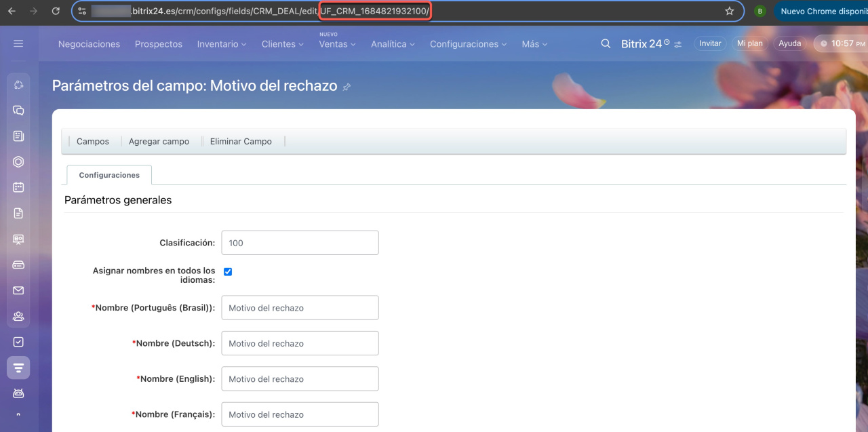
Task: Open the Más dropdown menu
Action: [x=534, y=44]
